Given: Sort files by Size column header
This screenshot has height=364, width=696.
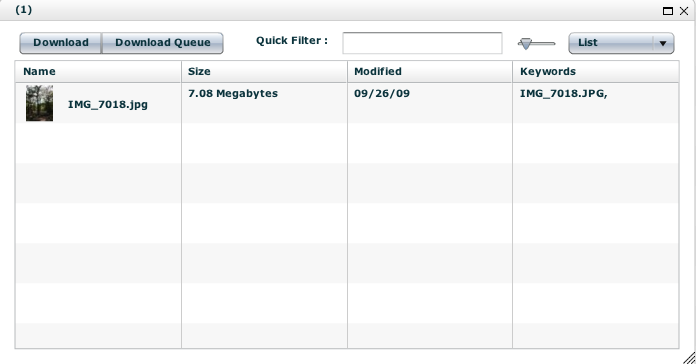Looking at the screenshot, I should (x=265, y=71).
